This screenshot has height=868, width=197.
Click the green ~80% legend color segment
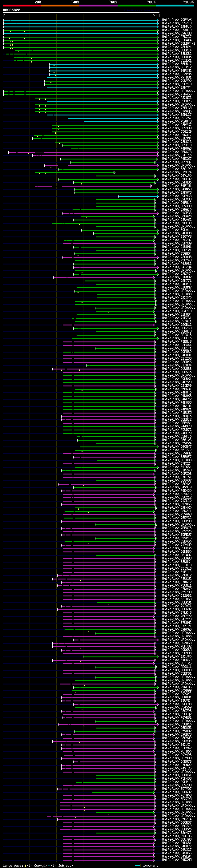point(137,6)
